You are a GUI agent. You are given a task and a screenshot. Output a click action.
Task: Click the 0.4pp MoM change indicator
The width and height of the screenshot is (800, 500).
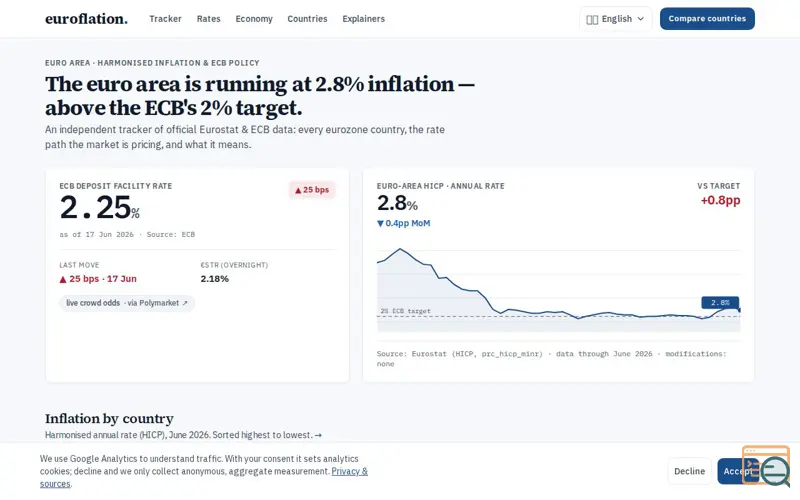[x=404, y=223]
